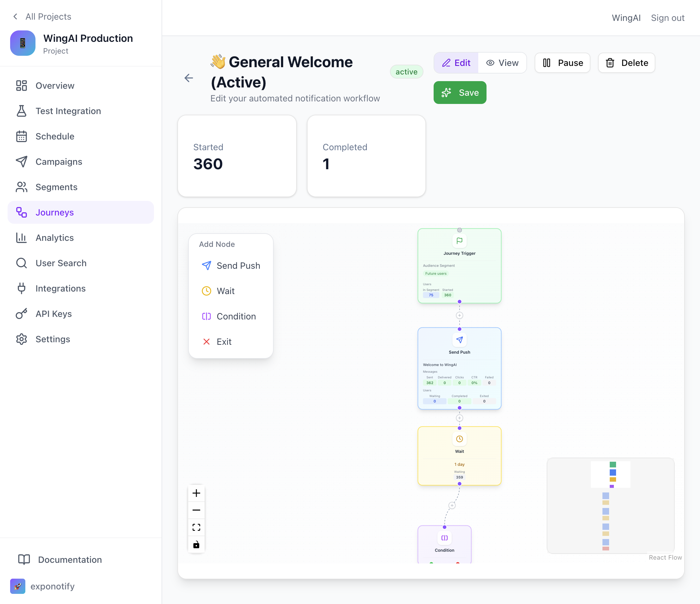
Task: Open Segments in the sidebar
Action: pyautogui.click(x=56, y=187)
